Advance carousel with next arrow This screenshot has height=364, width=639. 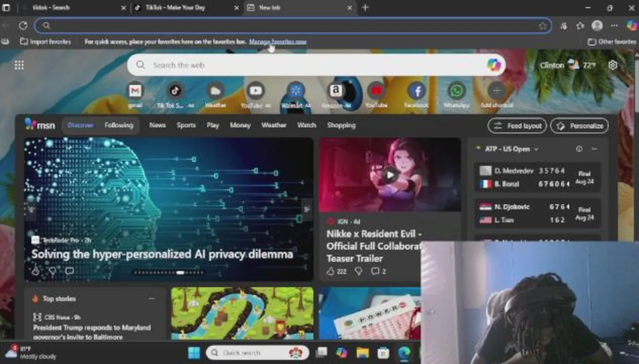[306, 209]
